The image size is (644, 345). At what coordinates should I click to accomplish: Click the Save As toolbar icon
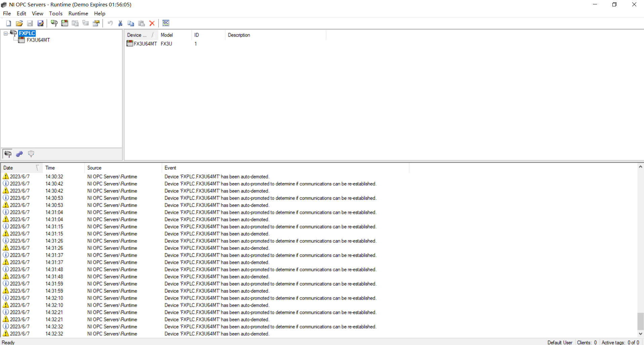(40, 23)
